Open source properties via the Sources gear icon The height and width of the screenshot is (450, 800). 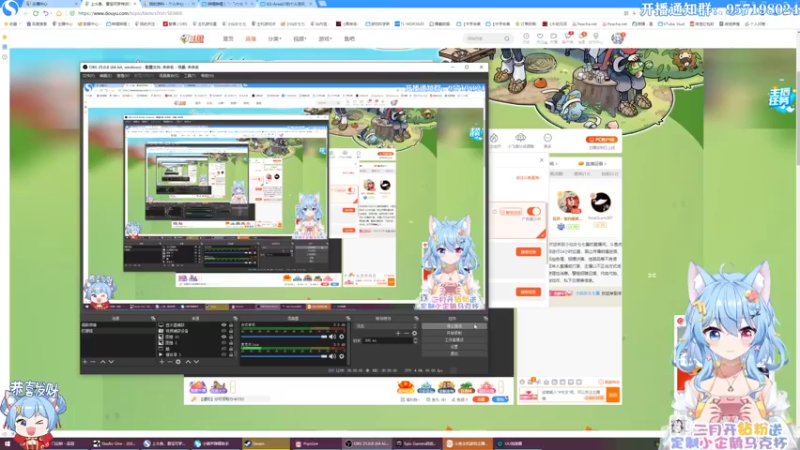tap(178, 362)
